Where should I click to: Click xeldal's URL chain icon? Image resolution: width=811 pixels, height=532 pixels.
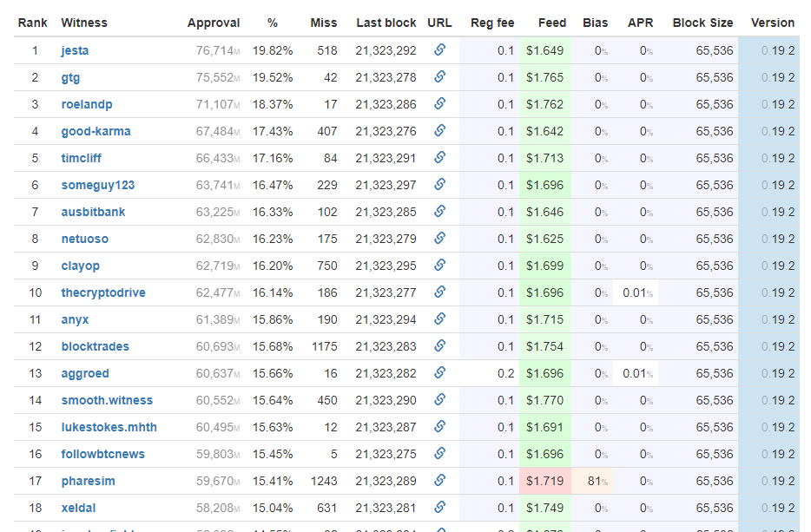click(x=440, y=508)
